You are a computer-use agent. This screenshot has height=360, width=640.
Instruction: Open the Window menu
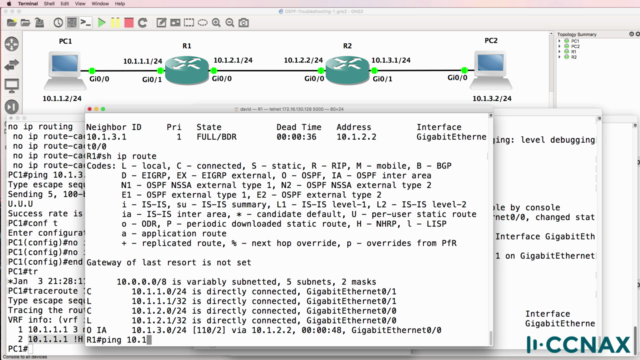click(100, 4)
